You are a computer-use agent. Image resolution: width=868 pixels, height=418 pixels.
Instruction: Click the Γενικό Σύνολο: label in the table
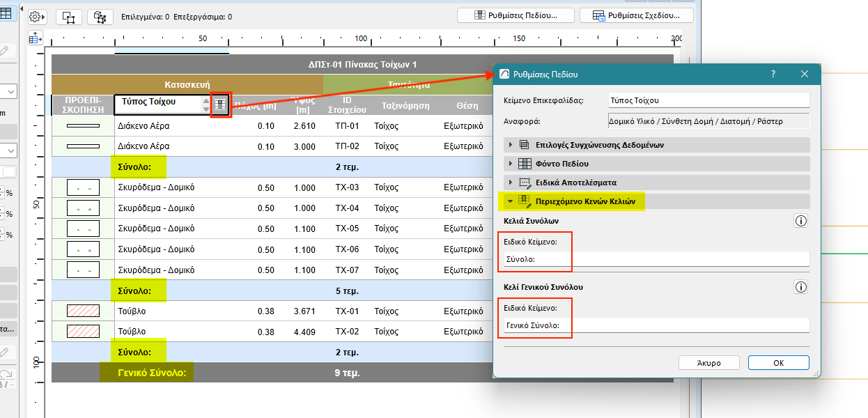[153, 373]
